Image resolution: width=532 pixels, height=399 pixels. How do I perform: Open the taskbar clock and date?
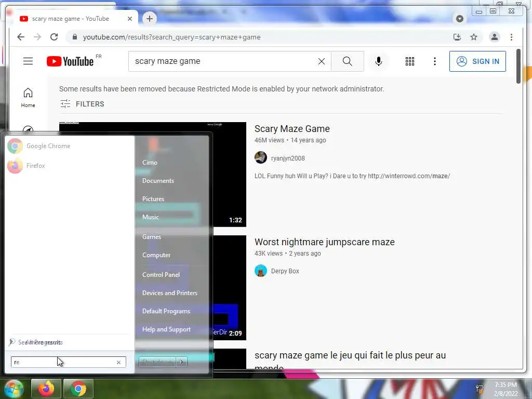point(506,389)
